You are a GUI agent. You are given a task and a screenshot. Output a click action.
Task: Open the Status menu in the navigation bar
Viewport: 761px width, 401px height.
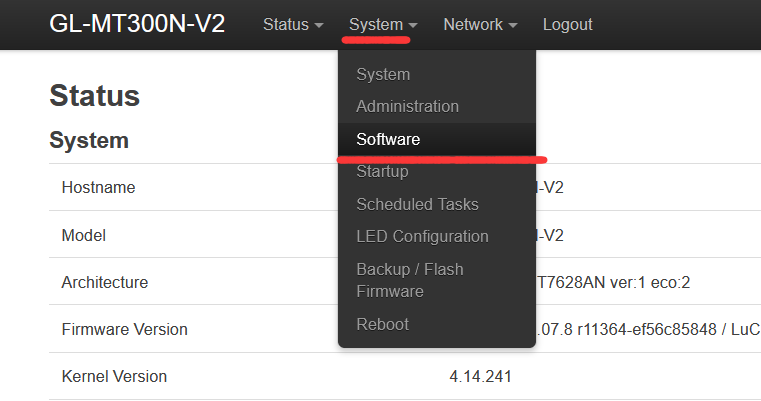pos(292,24)
